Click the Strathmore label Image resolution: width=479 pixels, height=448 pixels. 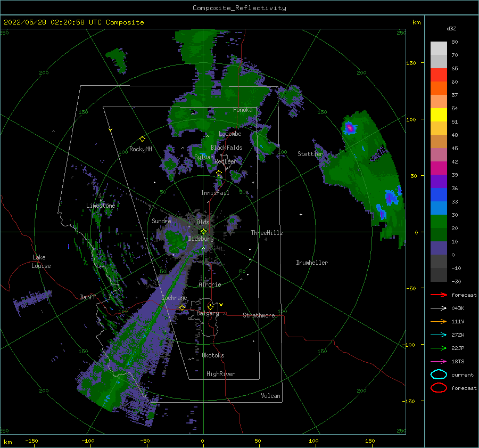[x=259, y=315]
